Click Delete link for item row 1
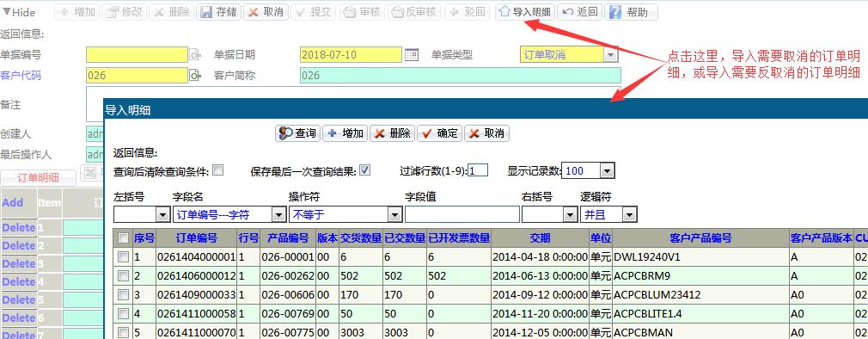The image size is (868, 339). click(18, 227)
